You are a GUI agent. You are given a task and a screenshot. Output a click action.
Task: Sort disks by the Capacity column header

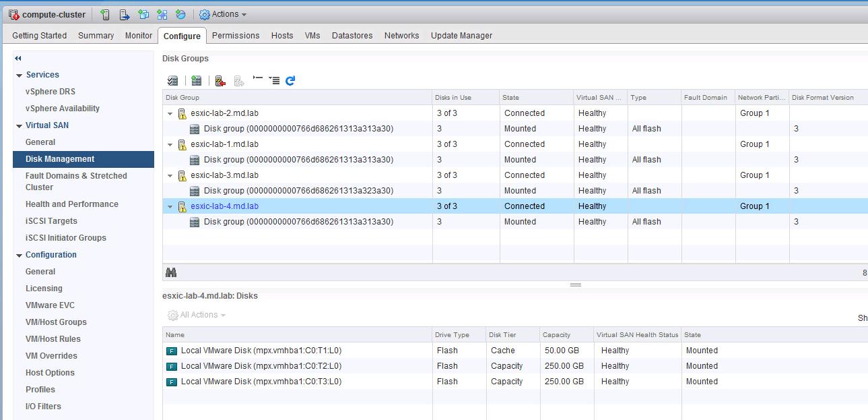[x=566, y=335]
